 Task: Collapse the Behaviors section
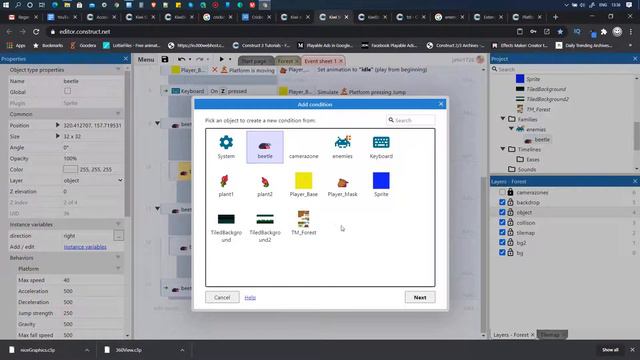(x=118, y=258)
